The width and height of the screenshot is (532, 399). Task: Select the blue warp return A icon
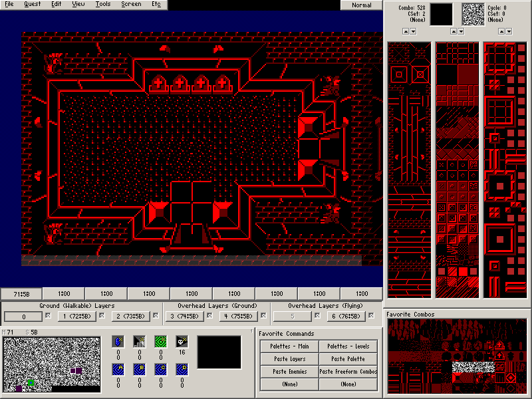(x=118, y=370)
